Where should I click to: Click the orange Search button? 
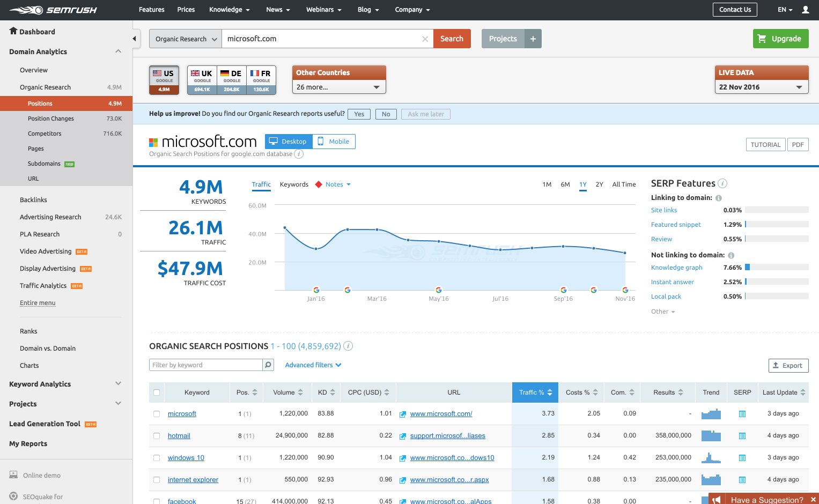click(x=452, y=39)
